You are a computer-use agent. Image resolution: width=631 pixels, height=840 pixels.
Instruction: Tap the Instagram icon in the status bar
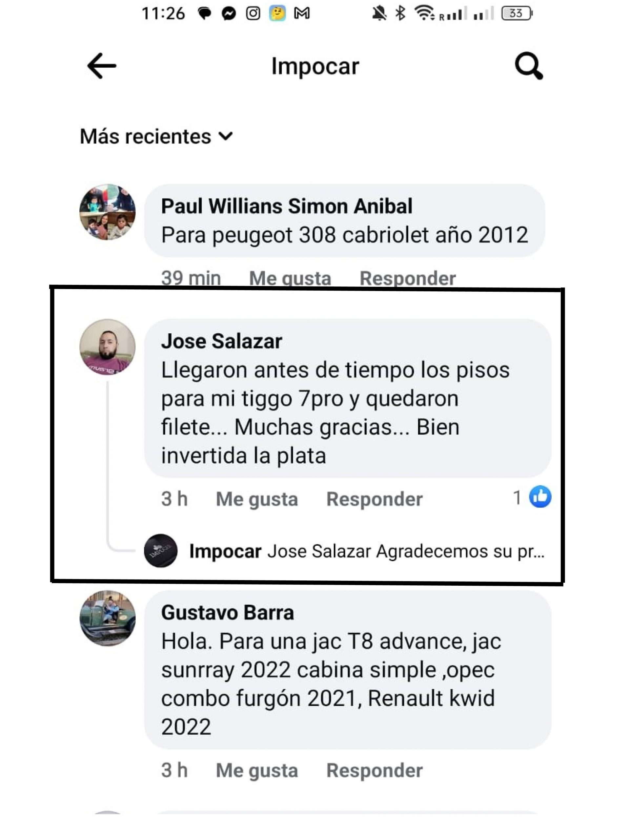253,14
